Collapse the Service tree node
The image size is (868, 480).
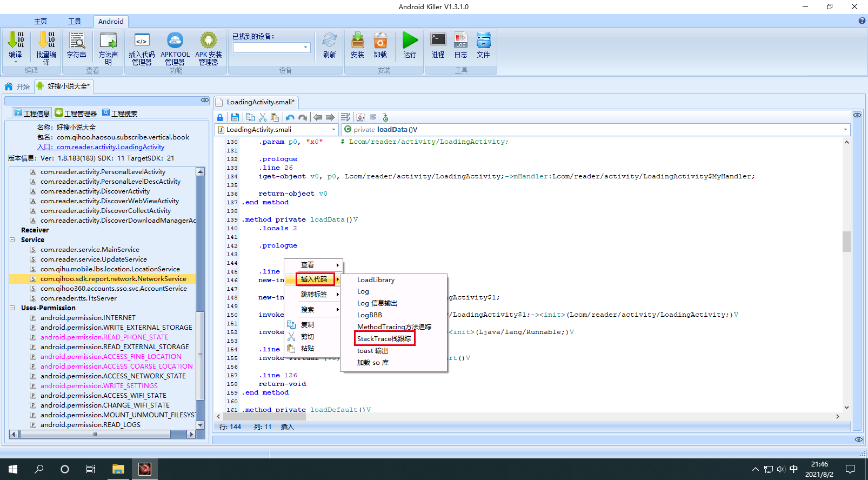12,240
